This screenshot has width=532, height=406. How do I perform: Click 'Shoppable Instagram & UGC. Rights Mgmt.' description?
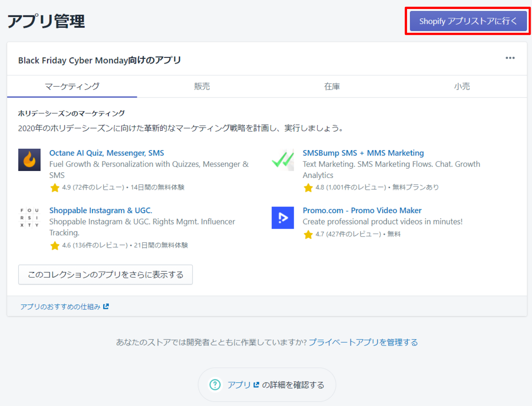[142, 227]
